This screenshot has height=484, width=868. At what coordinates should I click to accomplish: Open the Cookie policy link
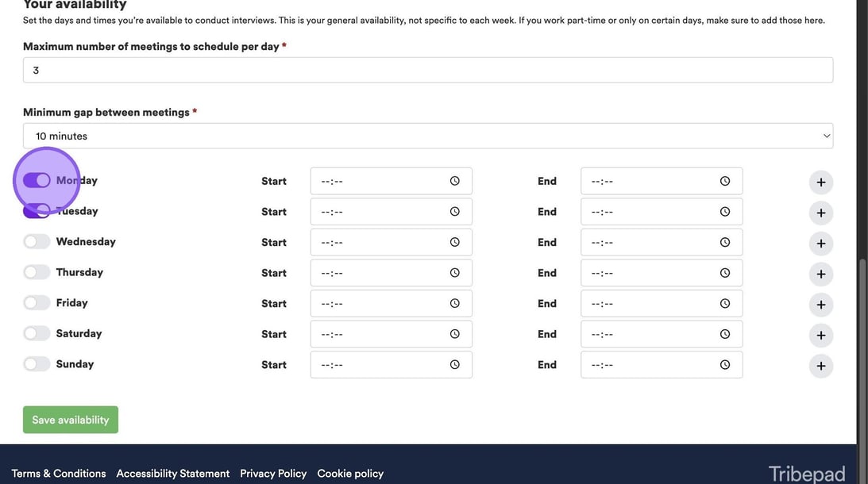pyautogui.click(x=350, y=474)
